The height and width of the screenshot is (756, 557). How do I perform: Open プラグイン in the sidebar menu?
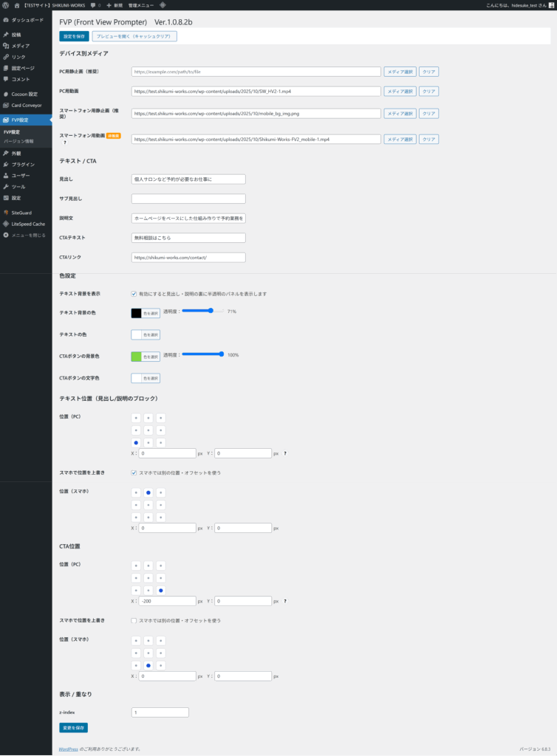(x=23, y=165)
